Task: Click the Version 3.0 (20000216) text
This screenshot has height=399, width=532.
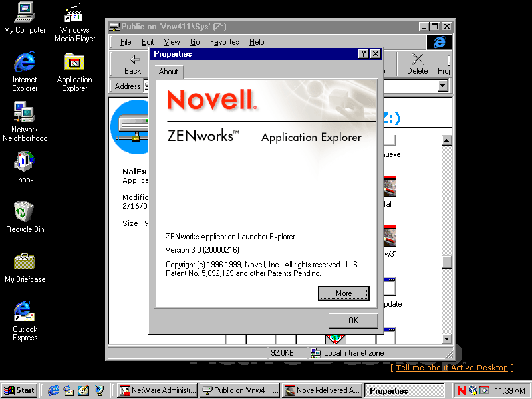Action: pyautogui.click(x=202, y=250)
